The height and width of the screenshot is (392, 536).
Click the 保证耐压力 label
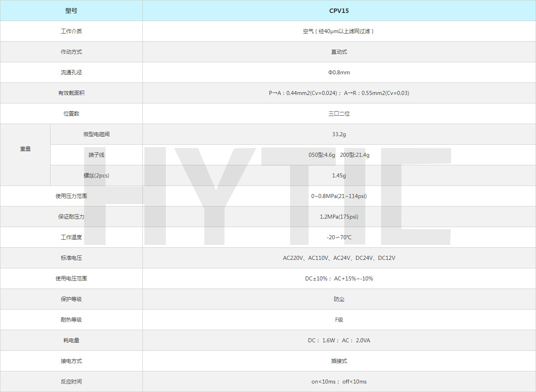[x=71, y=217]
